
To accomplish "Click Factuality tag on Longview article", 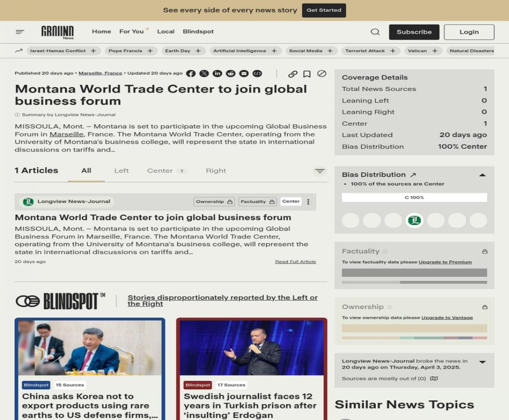I will tap(258, 201).
